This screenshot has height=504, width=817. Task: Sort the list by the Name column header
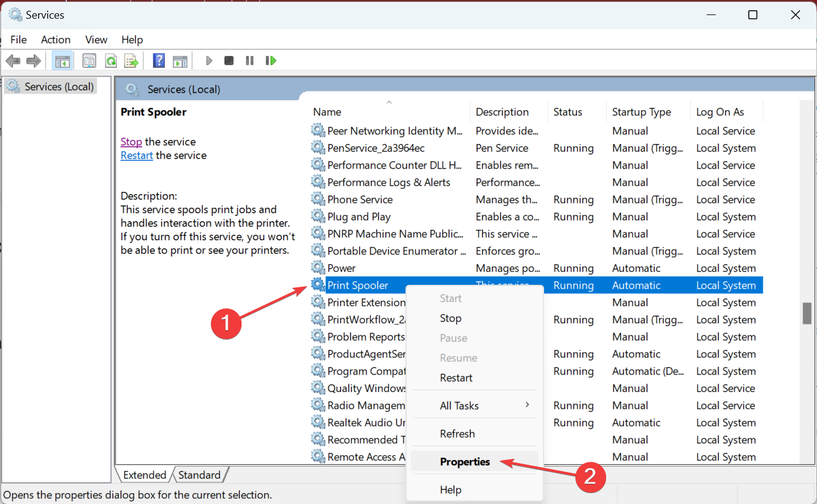point(327,112)
